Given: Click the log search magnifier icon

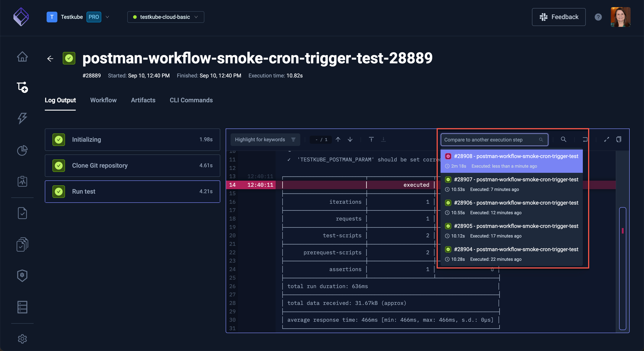Looking at the screenshot, I should [564, 139].
